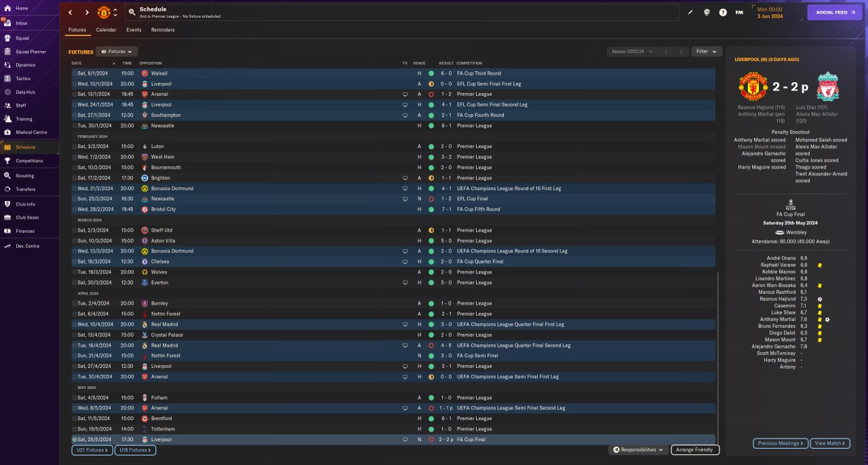Click the Opposition column header
This screenshot has width=868, height=465.
[151, 63]
